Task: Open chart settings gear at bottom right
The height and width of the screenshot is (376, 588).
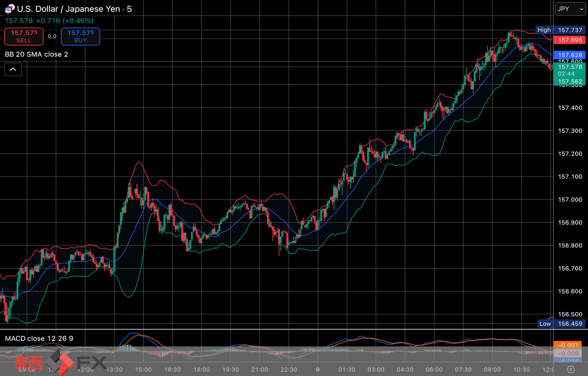Action: 570,369
